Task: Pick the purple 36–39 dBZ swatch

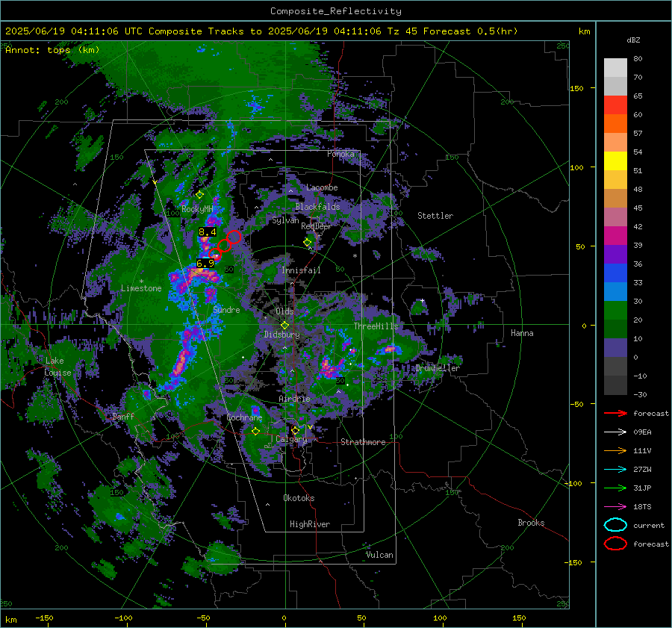Action: pyautogui.click(x=615, y=255)
